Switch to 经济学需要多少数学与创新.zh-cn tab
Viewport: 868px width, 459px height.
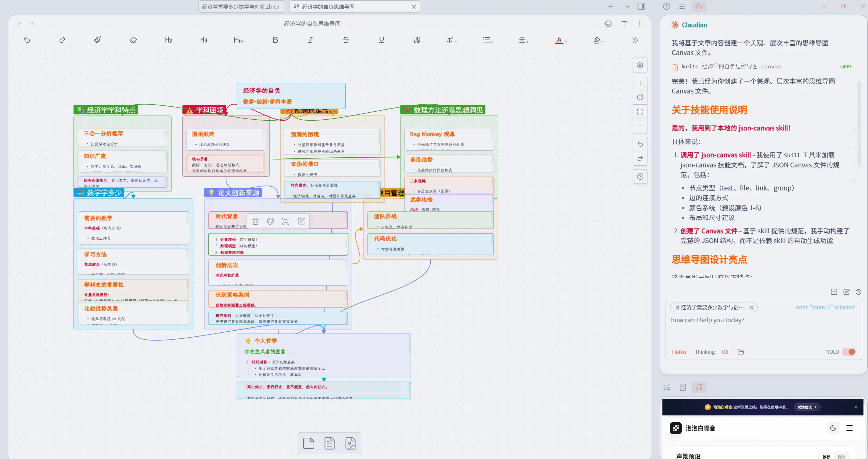(241, 7)
